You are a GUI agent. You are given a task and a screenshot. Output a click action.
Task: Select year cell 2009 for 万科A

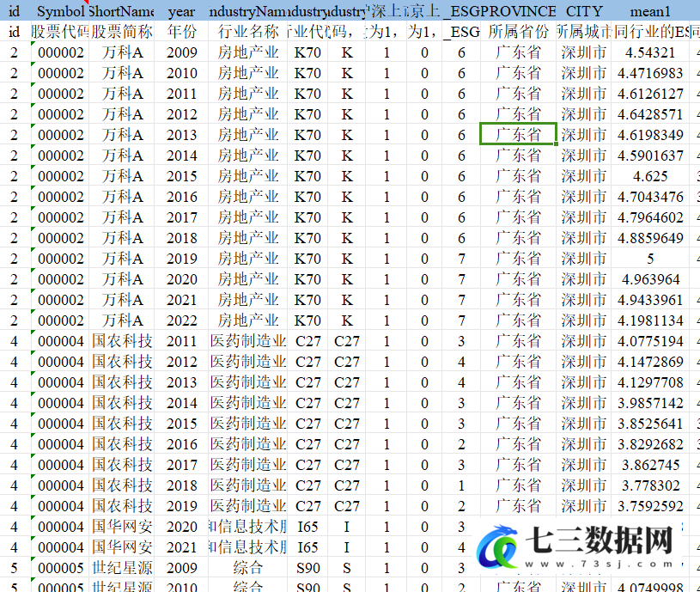tap(181, 52)
